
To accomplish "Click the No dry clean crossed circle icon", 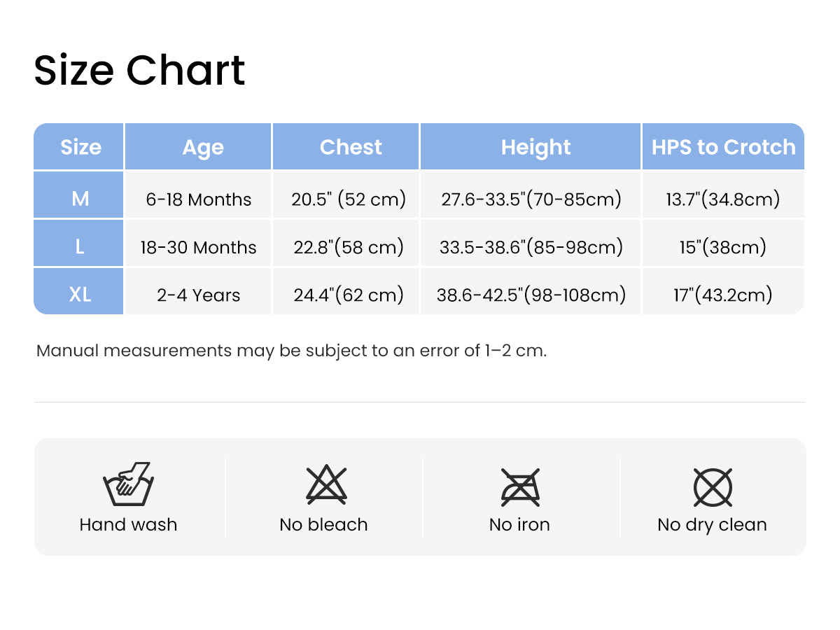I will tap(713, 487).
